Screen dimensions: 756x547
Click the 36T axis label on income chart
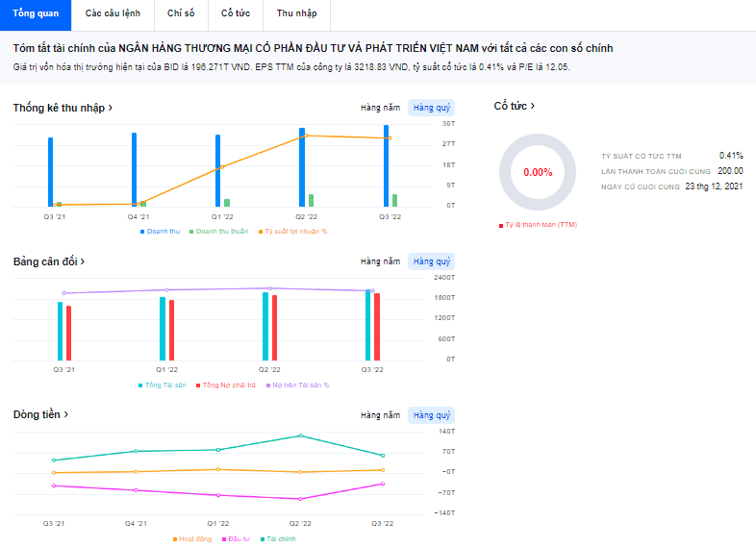(x=448, y=124)
